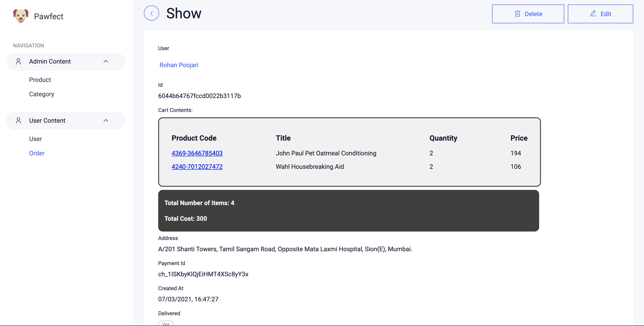Collapse the Admin Content section chevron
Screen dimensions: 644x326
coord(106,61)
